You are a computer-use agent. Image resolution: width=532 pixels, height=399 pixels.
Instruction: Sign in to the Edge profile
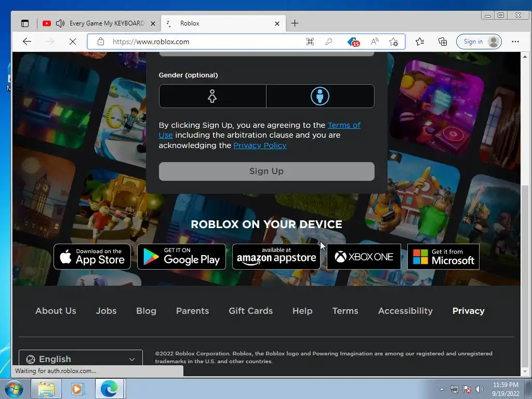point(478,42)
